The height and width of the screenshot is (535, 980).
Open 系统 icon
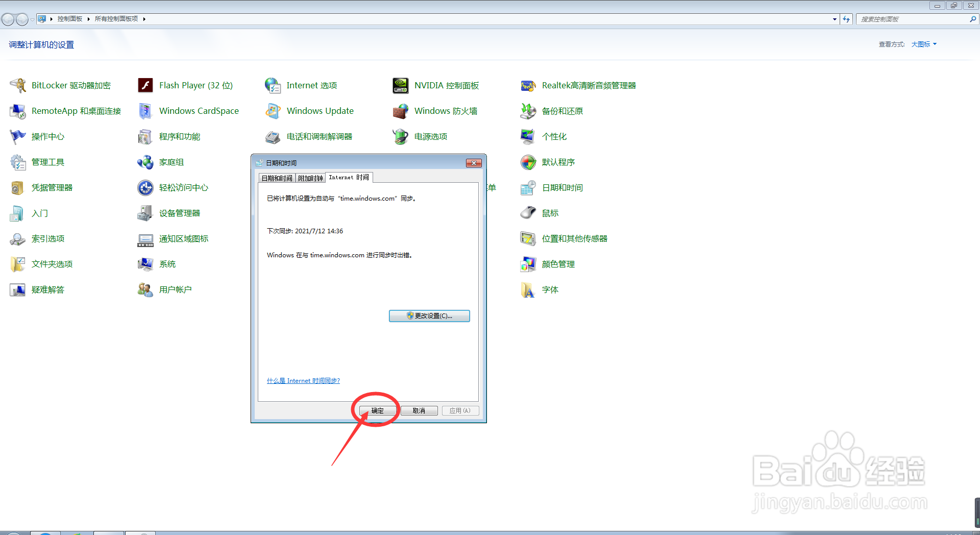[x=145, y=264]
